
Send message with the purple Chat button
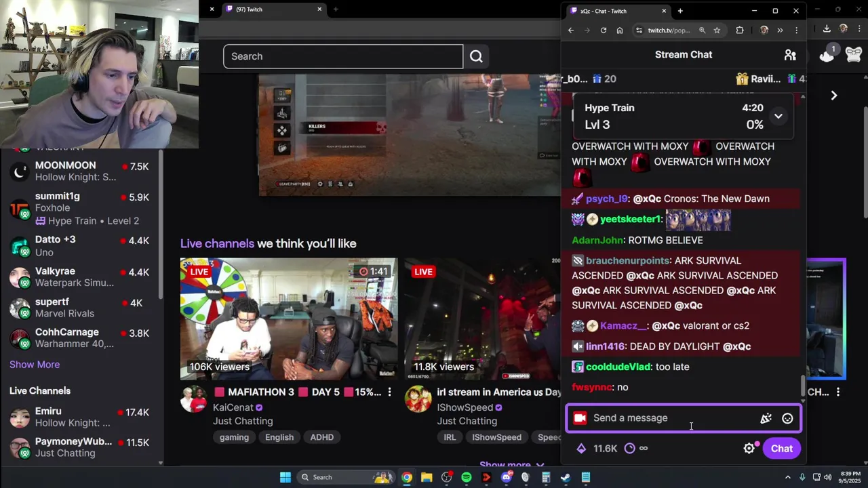[781, 449]
